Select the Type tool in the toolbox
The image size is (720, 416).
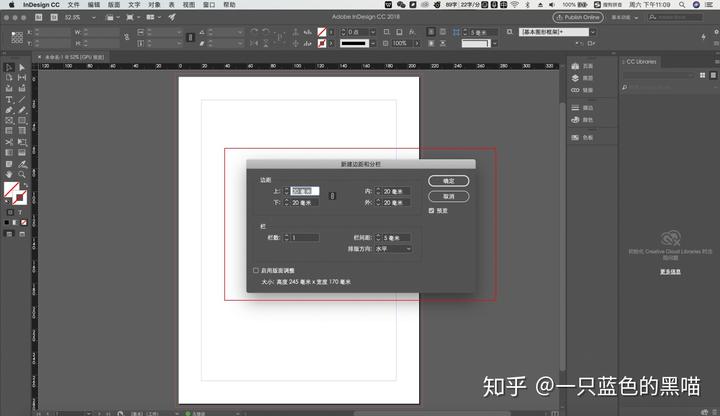click(9, 100)
